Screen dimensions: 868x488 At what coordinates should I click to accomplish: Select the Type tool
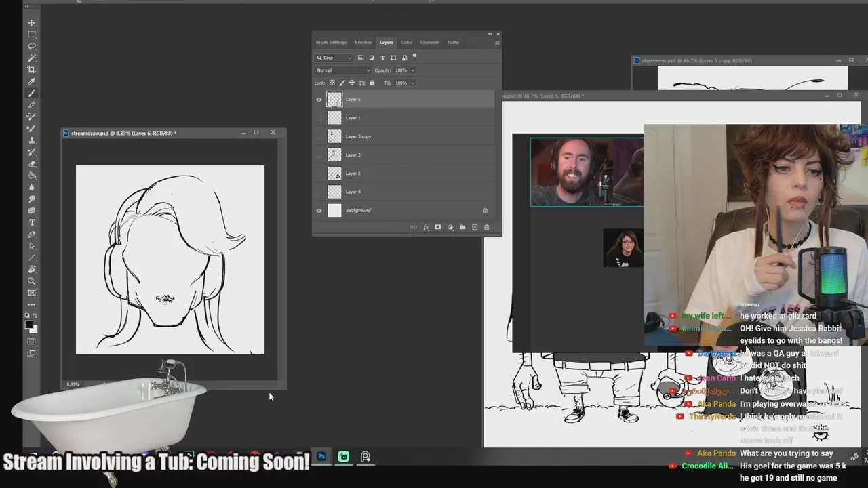(x=32, y=222)
